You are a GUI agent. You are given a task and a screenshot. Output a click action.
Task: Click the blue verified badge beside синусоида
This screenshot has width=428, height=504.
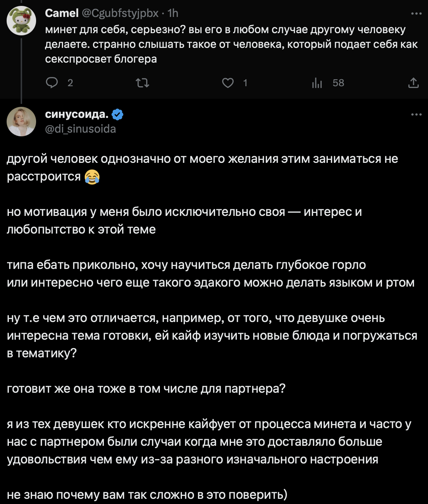(117, 115)
